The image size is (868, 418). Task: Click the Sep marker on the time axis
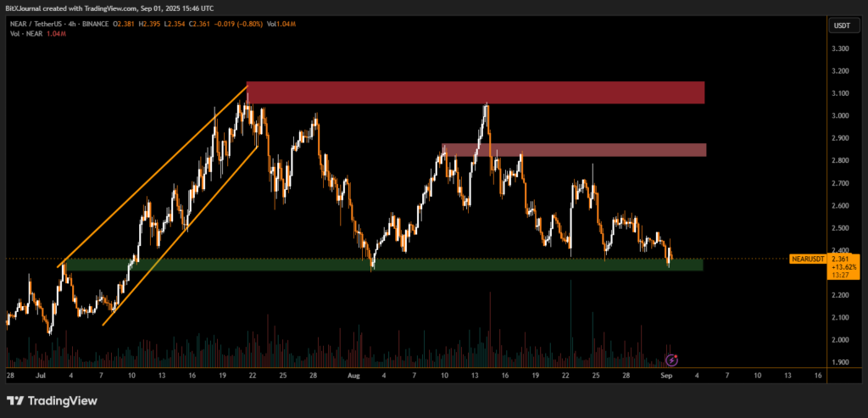point(665,374)
